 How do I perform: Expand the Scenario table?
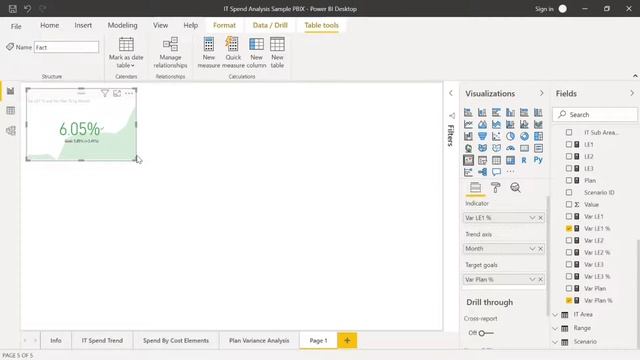[x=555, y=342]
